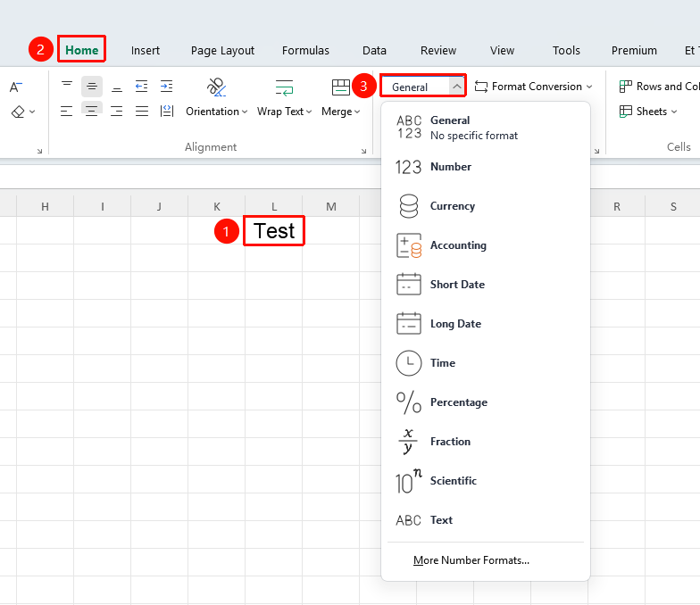Apply justify alignment
700x605 pixels.
tap(142, 111)
